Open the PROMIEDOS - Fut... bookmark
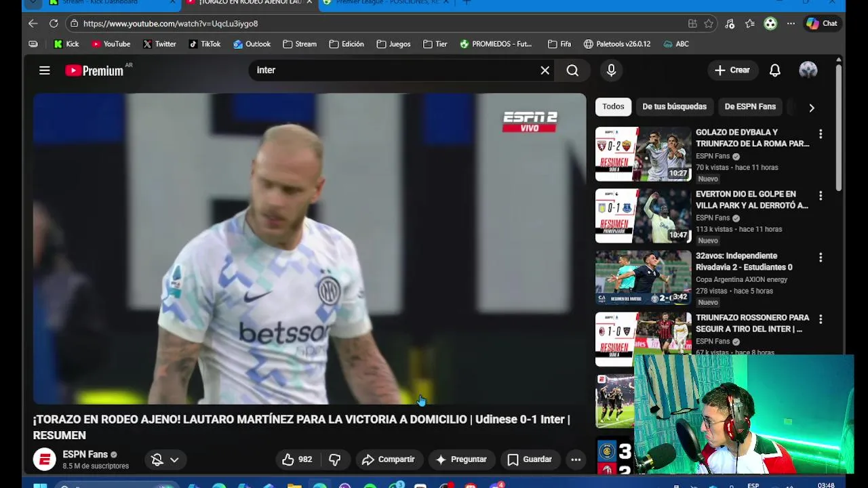 pyautogui.click(x=496, y=44)
